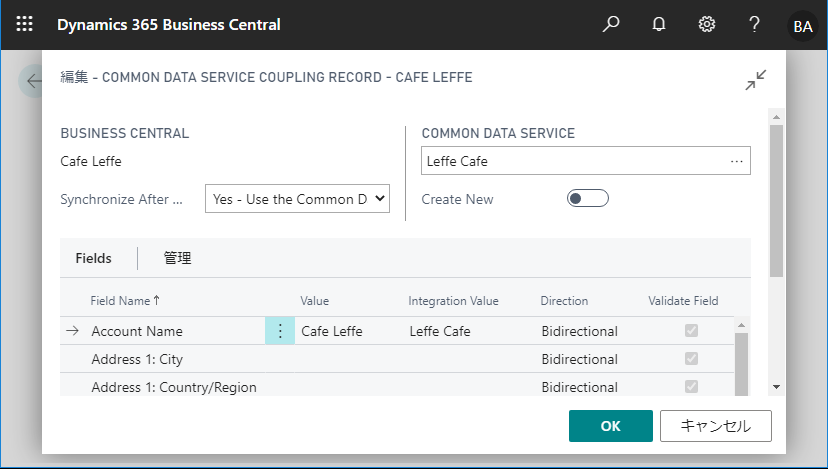Open the Synchronize After Coupling dropdown
Screen dimensions: 828x469
297,199
